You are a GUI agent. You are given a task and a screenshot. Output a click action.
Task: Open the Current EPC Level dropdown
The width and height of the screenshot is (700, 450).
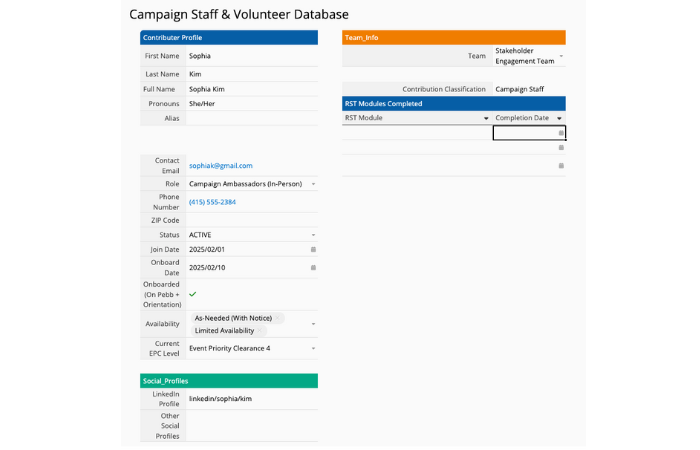tap(313, 348)
